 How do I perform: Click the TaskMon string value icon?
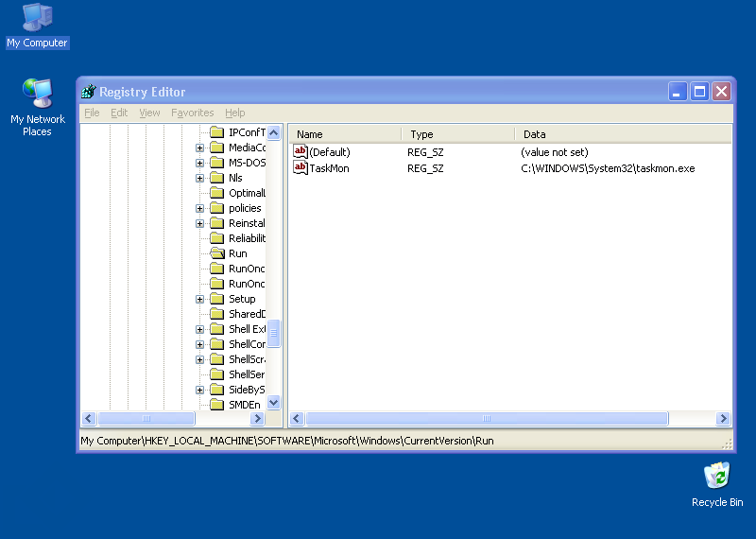301,168
